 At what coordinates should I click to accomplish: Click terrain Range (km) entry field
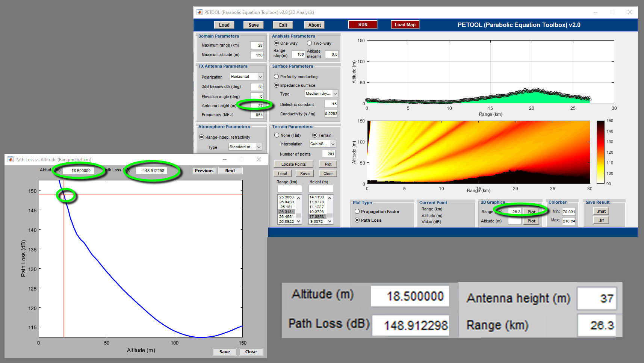pos(289,189)
